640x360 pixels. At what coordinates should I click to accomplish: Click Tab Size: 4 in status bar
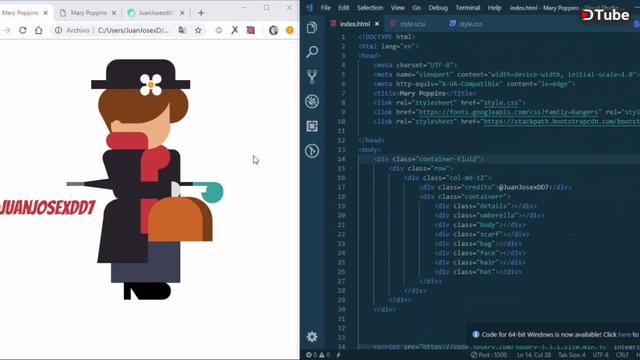point(571,355)
